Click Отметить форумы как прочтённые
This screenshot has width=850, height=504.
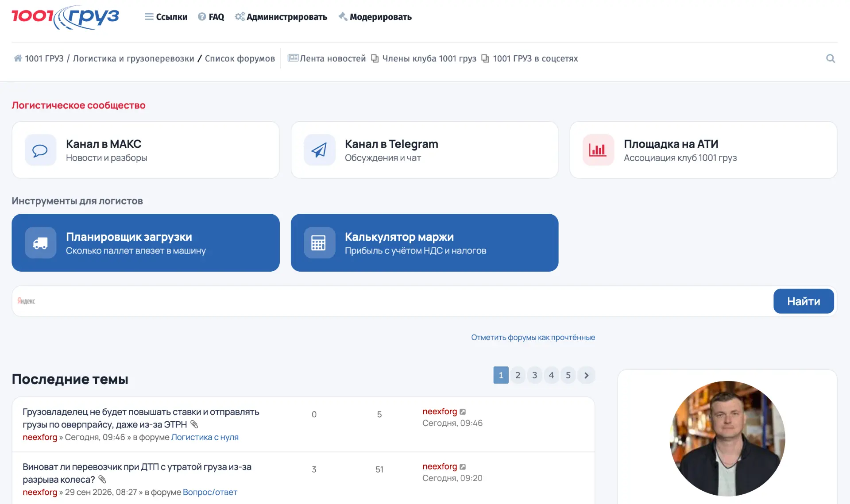click(x=533, y=337)
